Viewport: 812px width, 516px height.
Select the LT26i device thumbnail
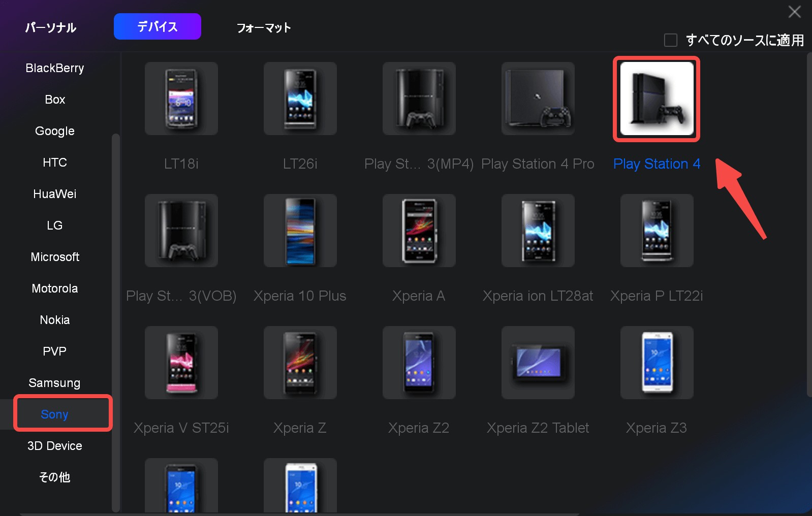point(300,99)
